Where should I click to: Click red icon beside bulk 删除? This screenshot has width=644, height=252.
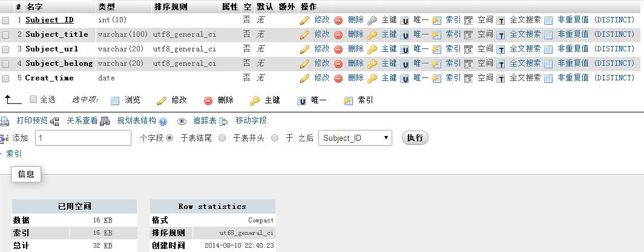coord(209,100)
